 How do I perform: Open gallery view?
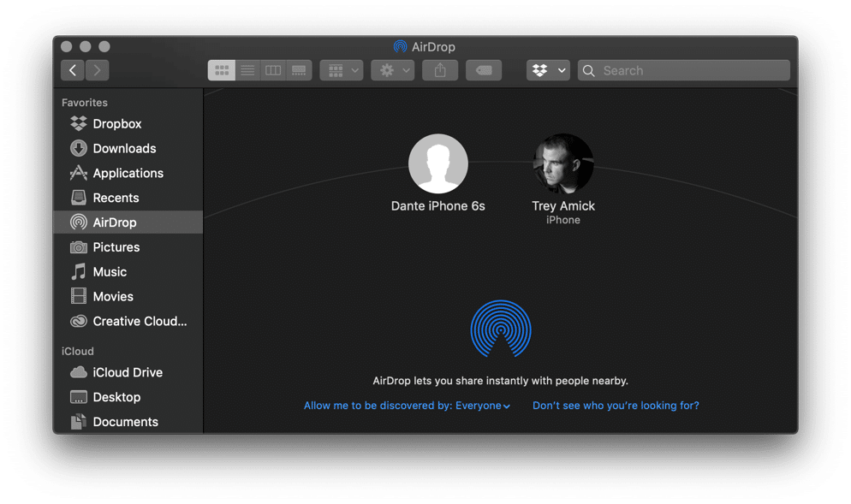coord(298,70)
